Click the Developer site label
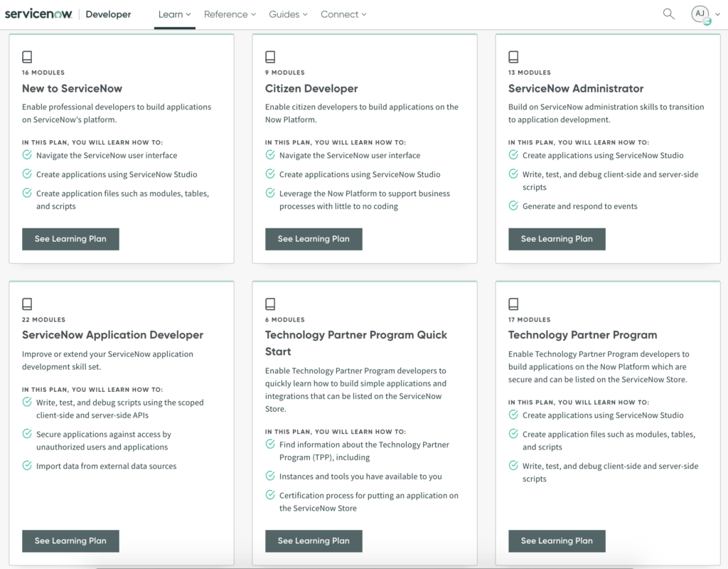Viewport: 728px width, 569px height. [x=108, y=14]
